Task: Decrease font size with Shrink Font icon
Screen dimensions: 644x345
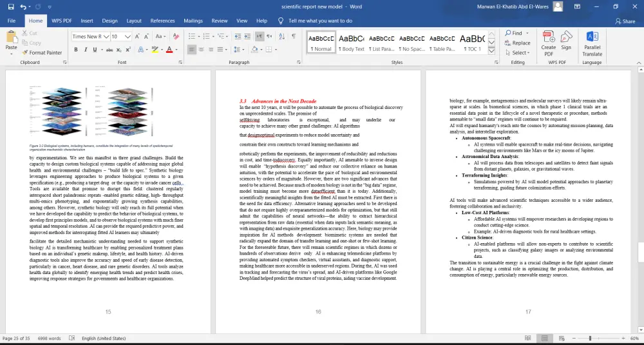Action: [x=147, y=37]
